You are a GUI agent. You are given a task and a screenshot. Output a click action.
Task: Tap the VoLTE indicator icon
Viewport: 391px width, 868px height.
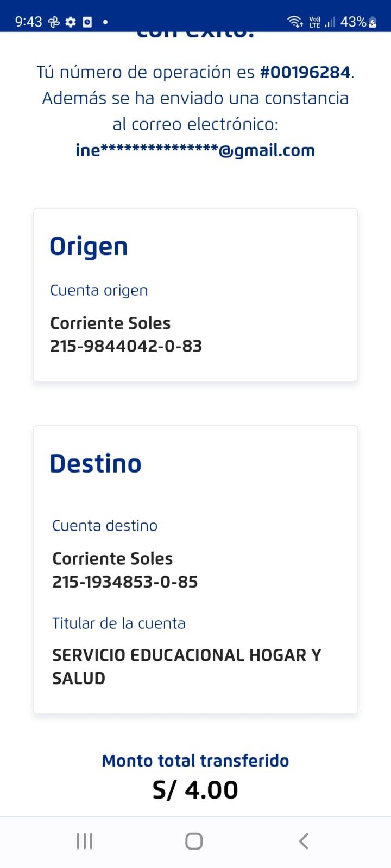click(314, 22)
